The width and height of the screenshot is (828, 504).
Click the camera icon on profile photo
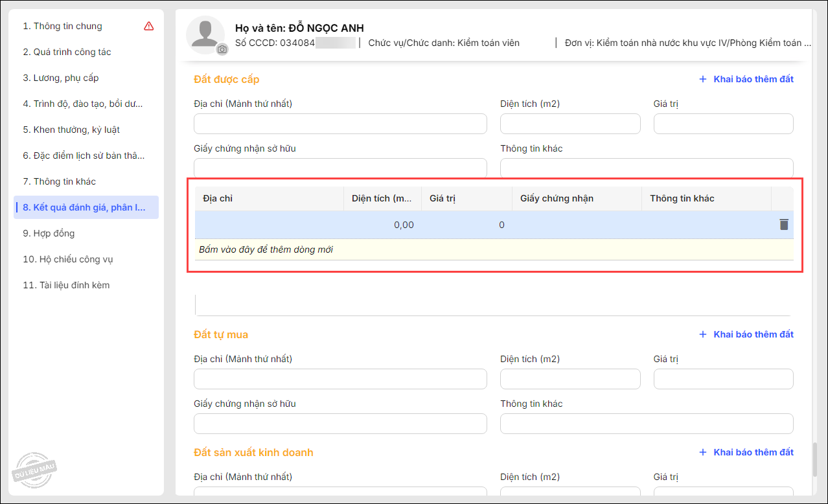point(222,49)
